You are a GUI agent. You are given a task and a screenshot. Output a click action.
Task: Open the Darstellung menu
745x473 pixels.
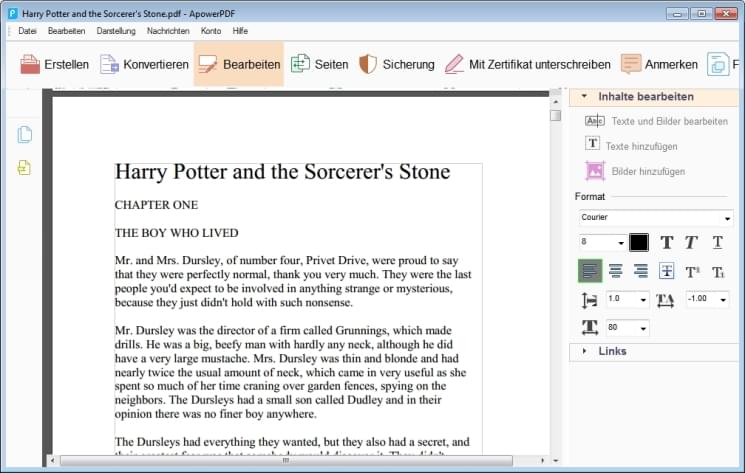(116, 31)
